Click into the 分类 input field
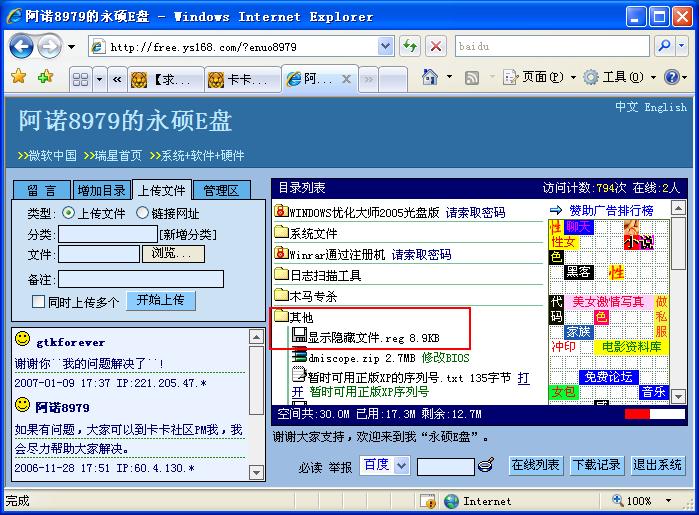Viewport: 699px width, 515px height. (108, 234)
